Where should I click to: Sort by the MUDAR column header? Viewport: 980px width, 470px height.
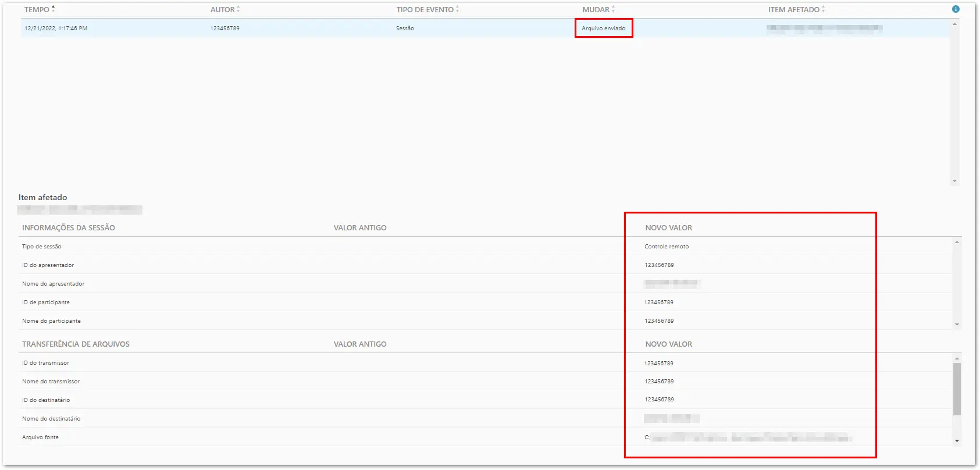point(598,9)
